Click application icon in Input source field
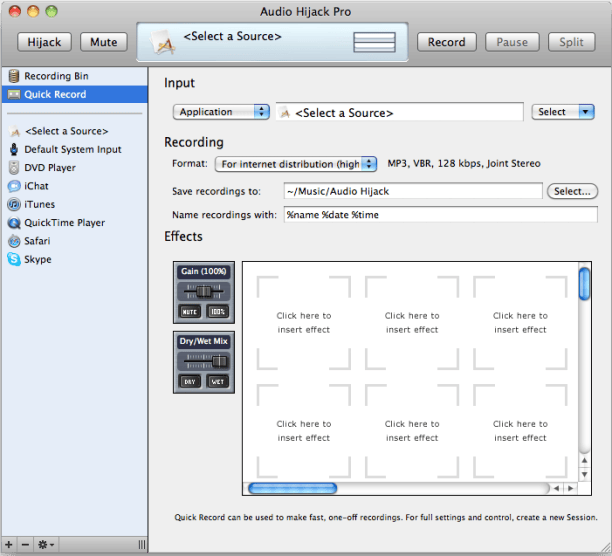This screenshot has width=612, height=556. click(285, 113)
